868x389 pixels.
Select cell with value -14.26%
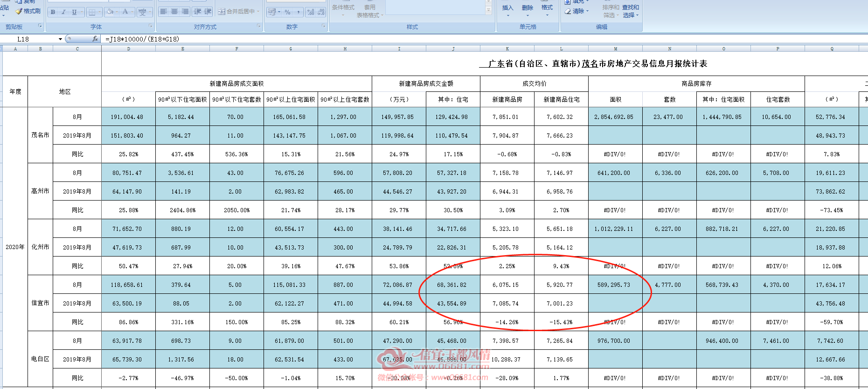(x=507, y=322)
